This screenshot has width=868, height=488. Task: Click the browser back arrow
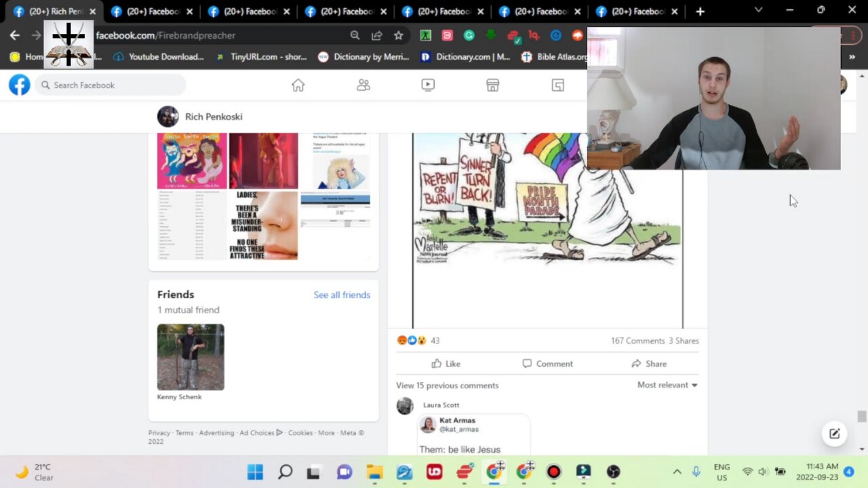pos(15,35)
